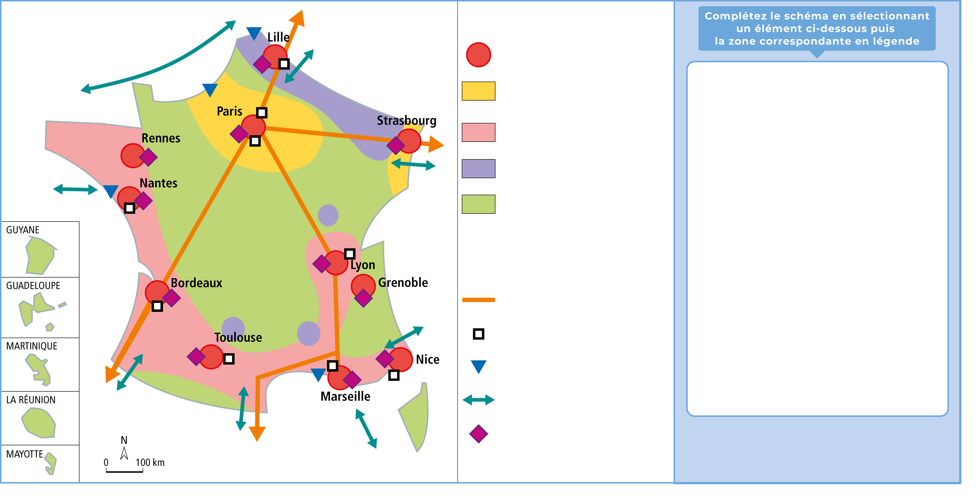Click the black square above Lyon
The width and height of the screenshot is (980, 498).
(350, 254)
